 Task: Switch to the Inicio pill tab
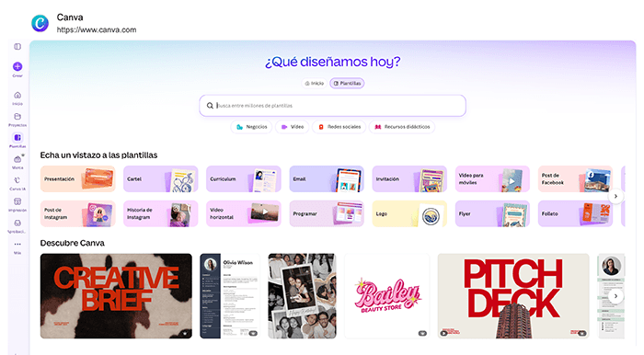tap(315, 84)
